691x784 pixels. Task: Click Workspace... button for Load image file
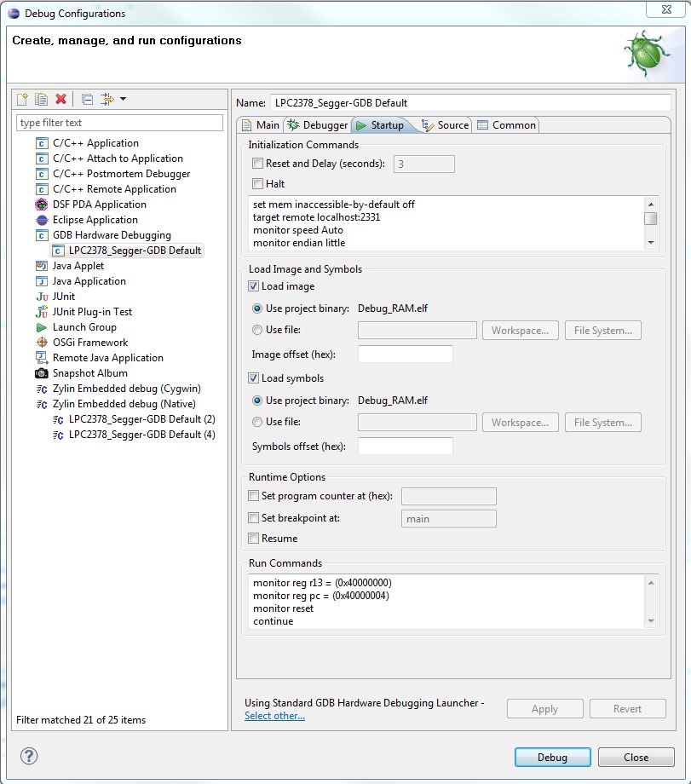521,331
